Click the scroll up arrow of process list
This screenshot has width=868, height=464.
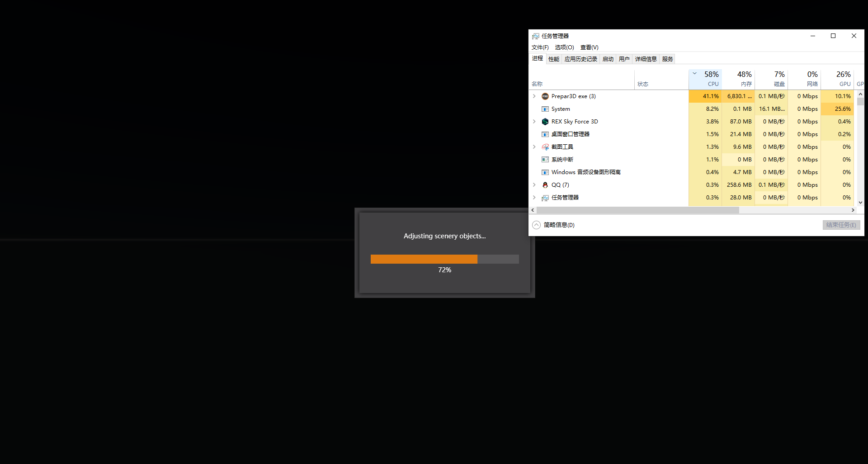[x=860, y=94]
